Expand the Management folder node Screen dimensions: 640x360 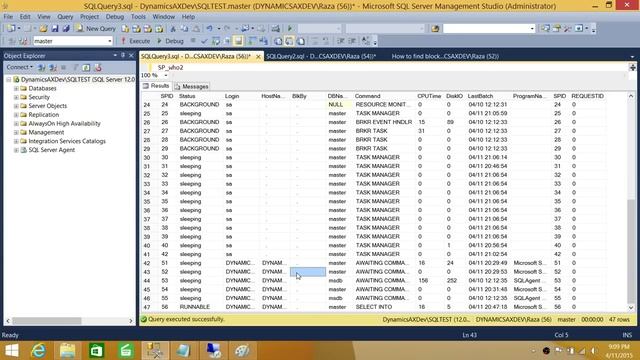pos(16,132)
